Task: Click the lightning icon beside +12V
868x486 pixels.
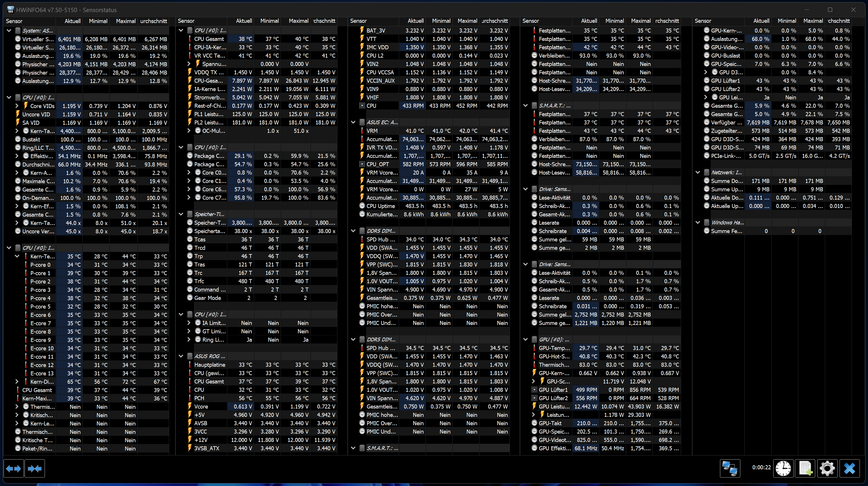Action: 190,440
